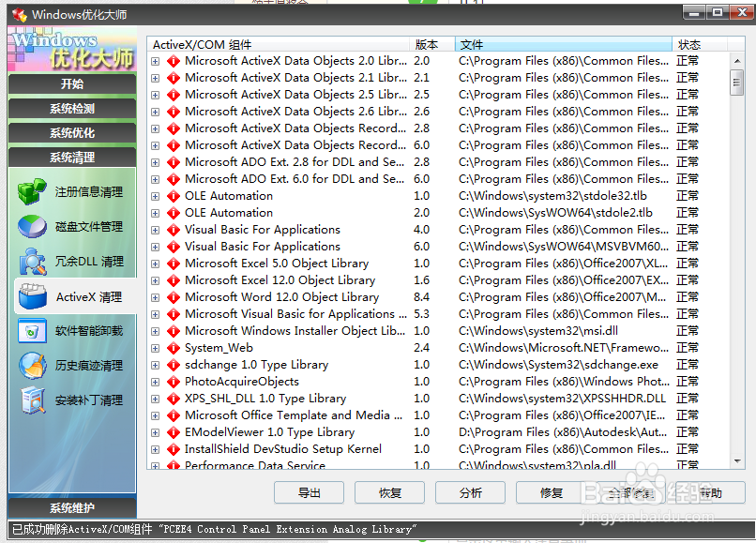Open 历史痕迹清理 history cleanup icon
This screenshot has height=543, width=756.
(x=32, y=366)
